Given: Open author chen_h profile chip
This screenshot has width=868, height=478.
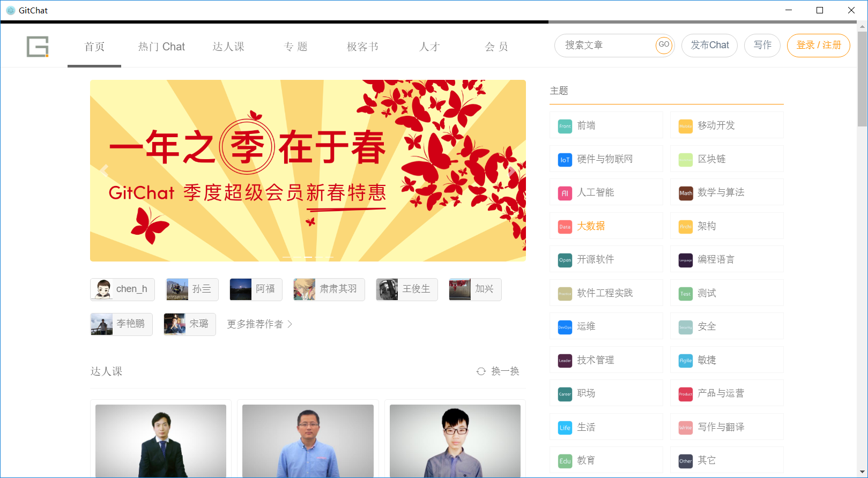Looking at the screenshot, I should pos(123,289).
